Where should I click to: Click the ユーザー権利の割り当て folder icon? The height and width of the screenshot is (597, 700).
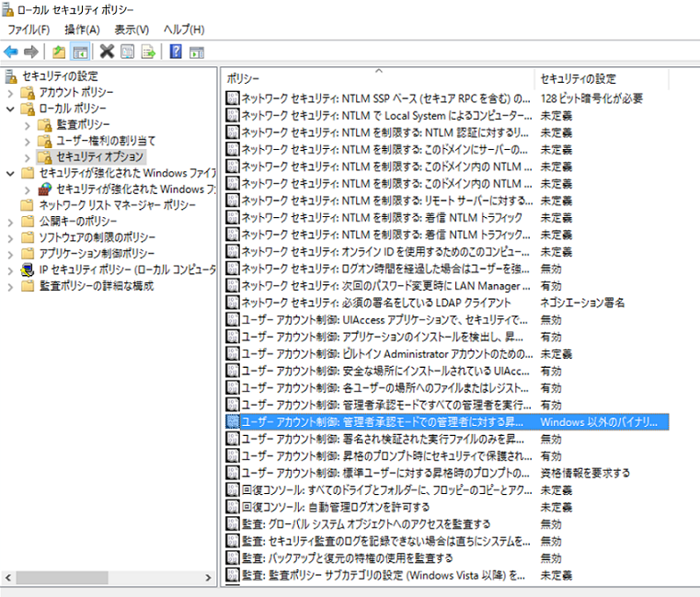tap(45, 141)
